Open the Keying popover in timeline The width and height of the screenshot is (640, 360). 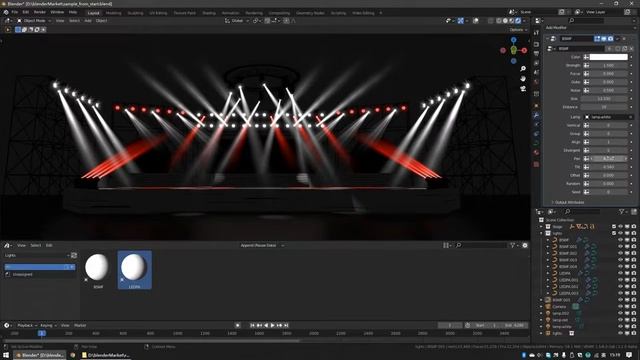pos(48,325)
